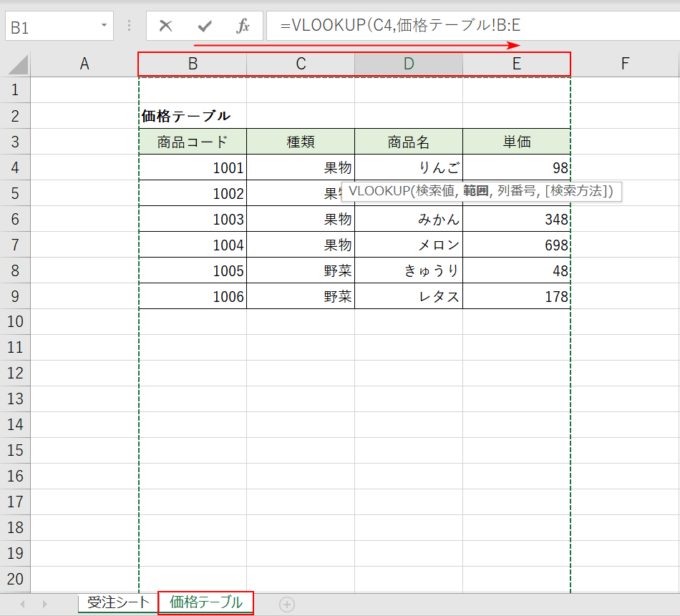Click the 商品コード header cell
This screenshot has width=680, height=616.
click(193, 142)
